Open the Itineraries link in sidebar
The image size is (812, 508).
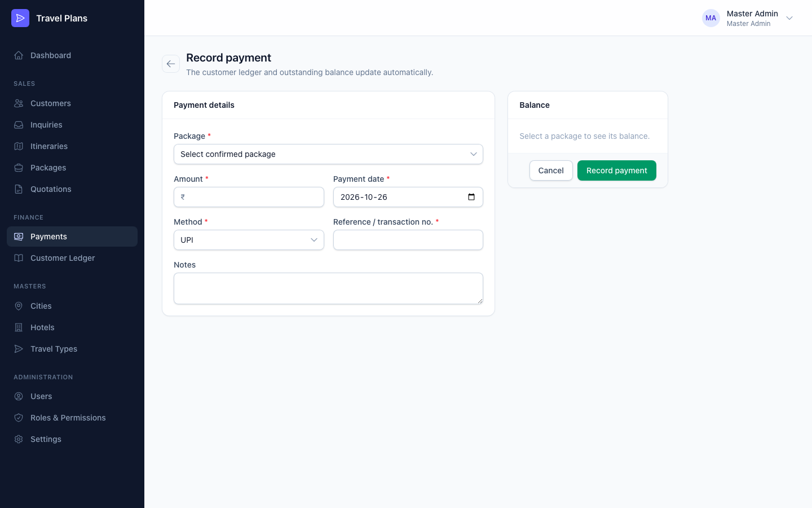[72, 146]
